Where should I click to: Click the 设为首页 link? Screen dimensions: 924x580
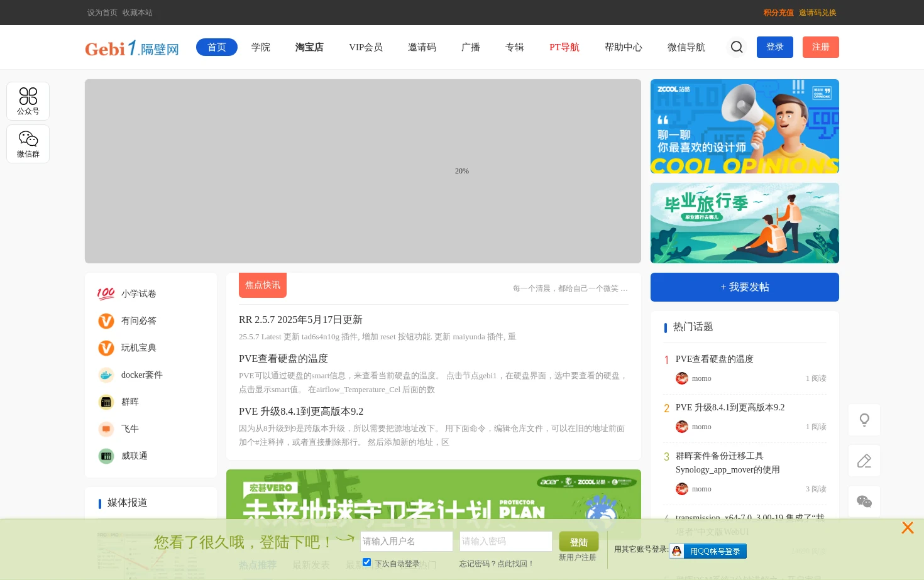point(102,13)
